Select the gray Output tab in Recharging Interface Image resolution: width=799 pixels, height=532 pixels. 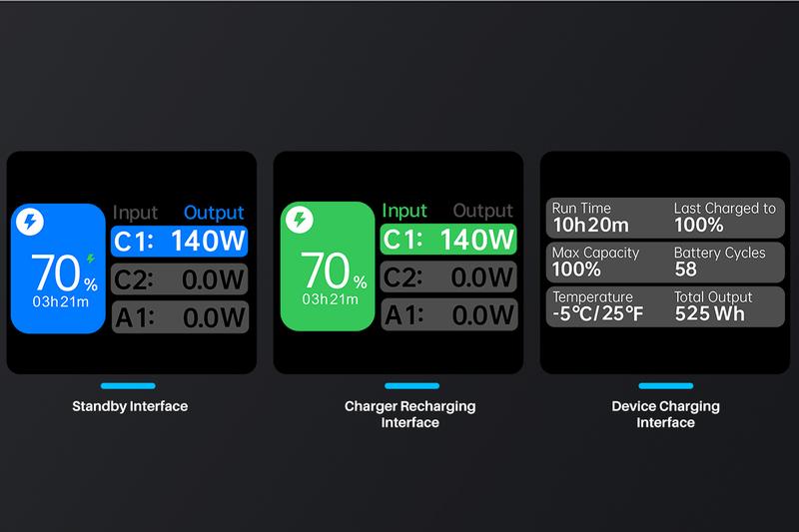pyautogui.click(x=483, y=211)
